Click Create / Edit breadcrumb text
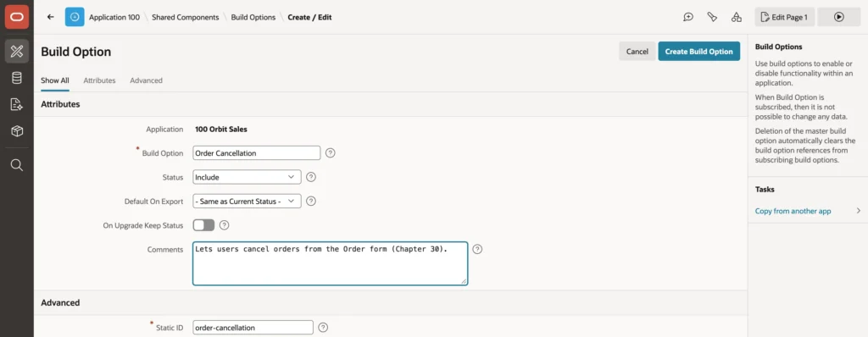The width and height of the screenshot is (868, 337). point(309,17)
